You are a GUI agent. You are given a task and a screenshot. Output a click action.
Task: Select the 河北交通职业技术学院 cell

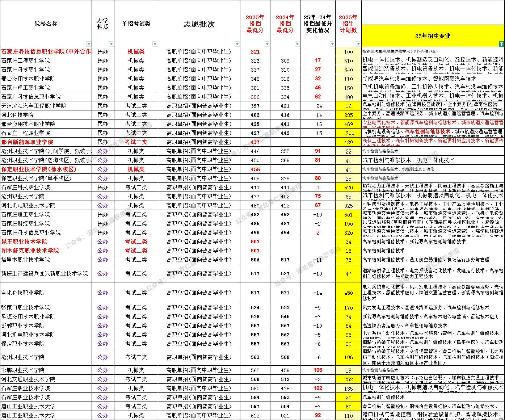(46, 379)
